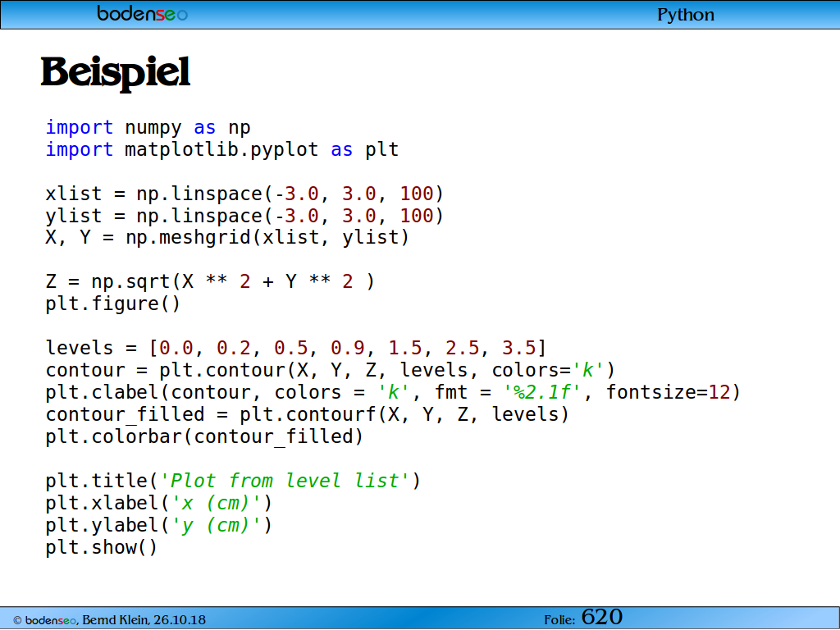Click the 'Folie:' label in footer
Image resolution: width=840 pixels, height=630 pixels.
point(559,620)
